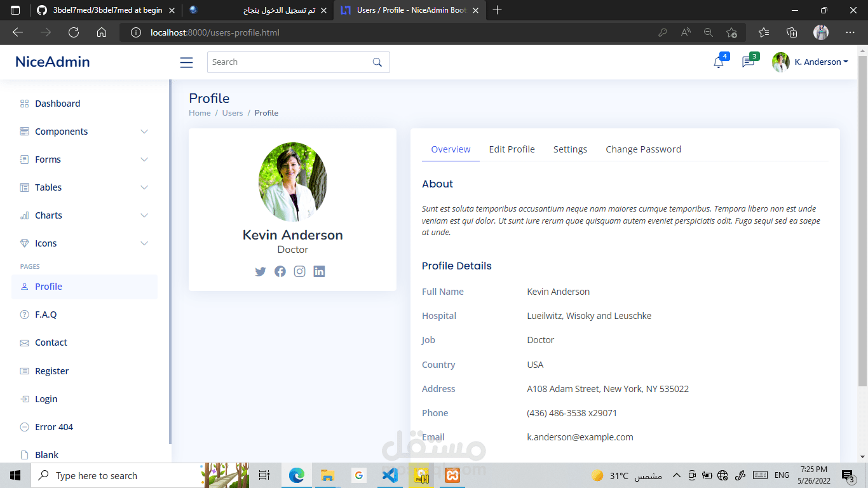Image resolution: width=868 pixels, height=488 pixels.
Task: Focus the Search input field
Action: coord(289,62)
